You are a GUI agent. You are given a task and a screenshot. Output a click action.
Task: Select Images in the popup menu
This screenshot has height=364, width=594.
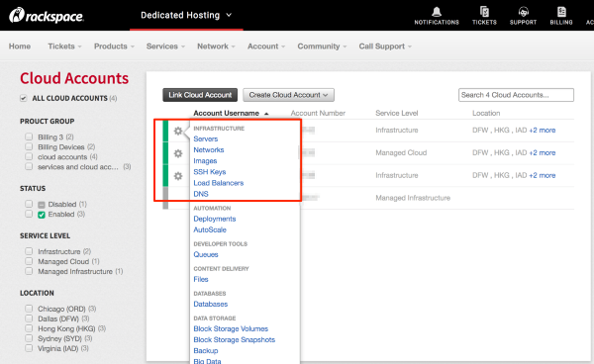[205, 161]
